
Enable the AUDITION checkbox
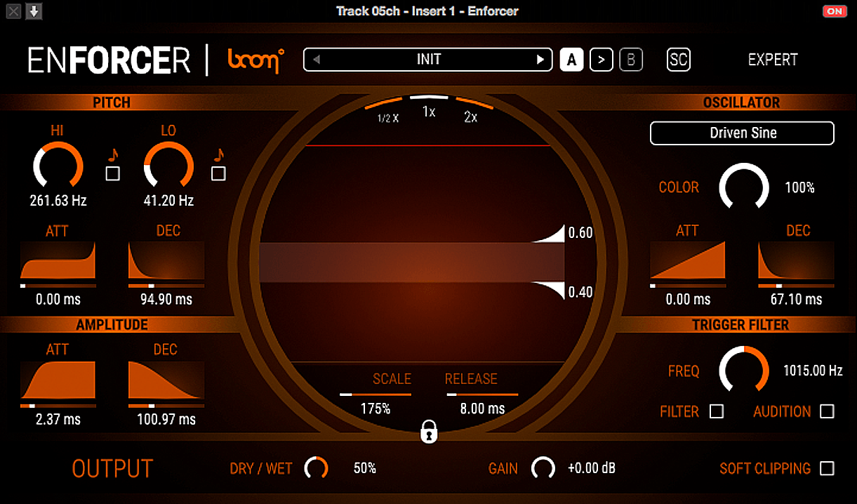(828, 412)
